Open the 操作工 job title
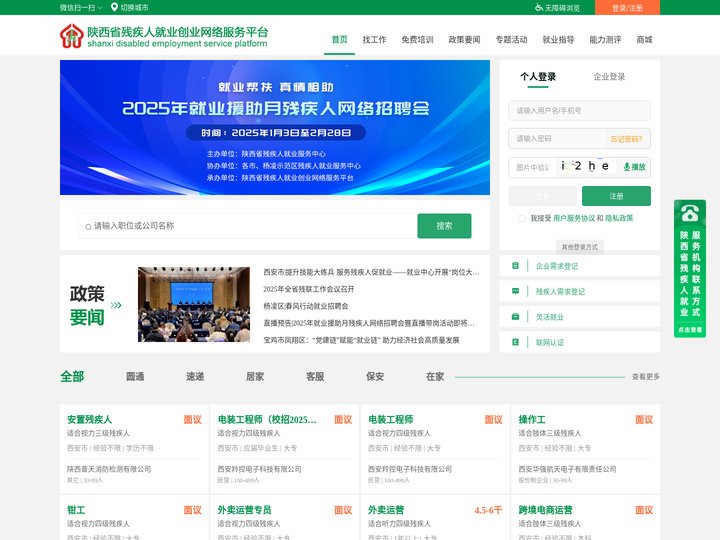 click(x=532, y=419)
